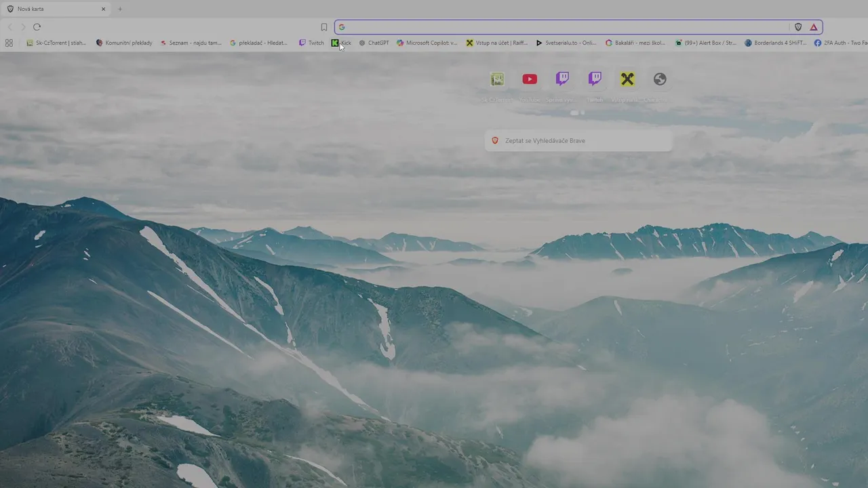Screen dimensions: 868x488
Task: Open the 2FA Auth bookmark
Action: [841, 43]
